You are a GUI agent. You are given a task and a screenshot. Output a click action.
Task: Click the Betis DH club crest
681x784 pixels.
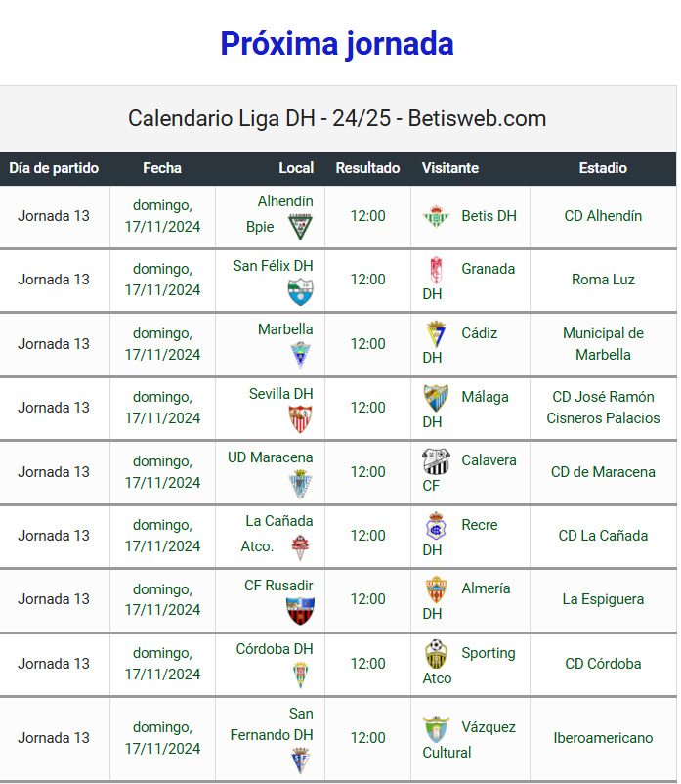[436, 216]
